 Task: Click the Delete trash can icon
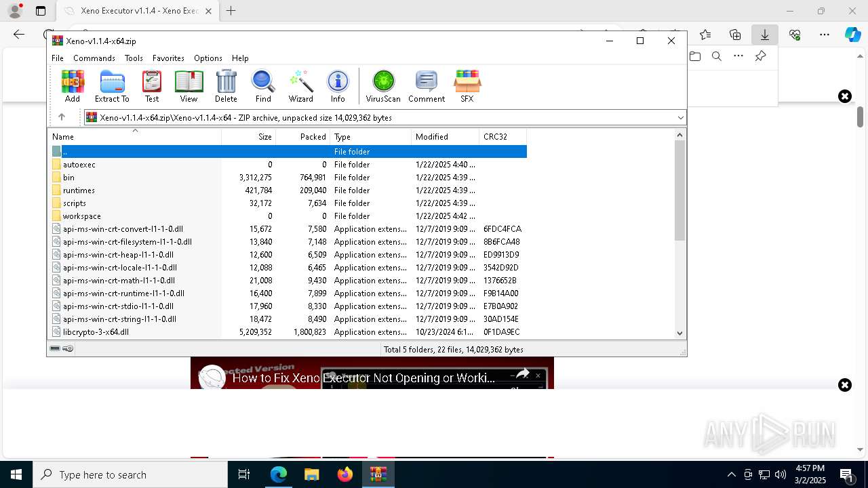pos(226,86)
